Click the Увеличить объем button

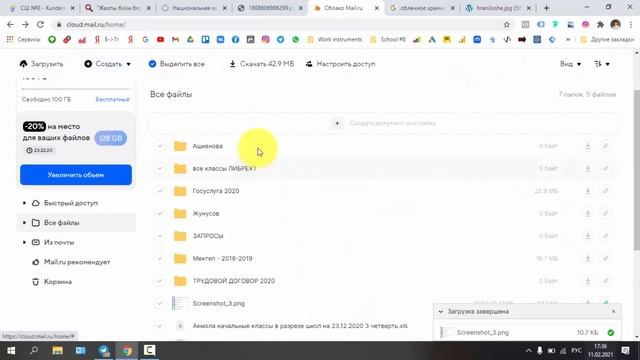click(x=76, y=175)
